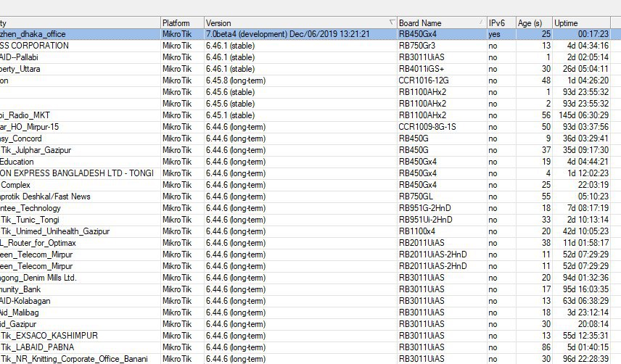Screen dimensions: 621x364
Task: Sort by the Board Name column header
Action: tap(442, 23)
